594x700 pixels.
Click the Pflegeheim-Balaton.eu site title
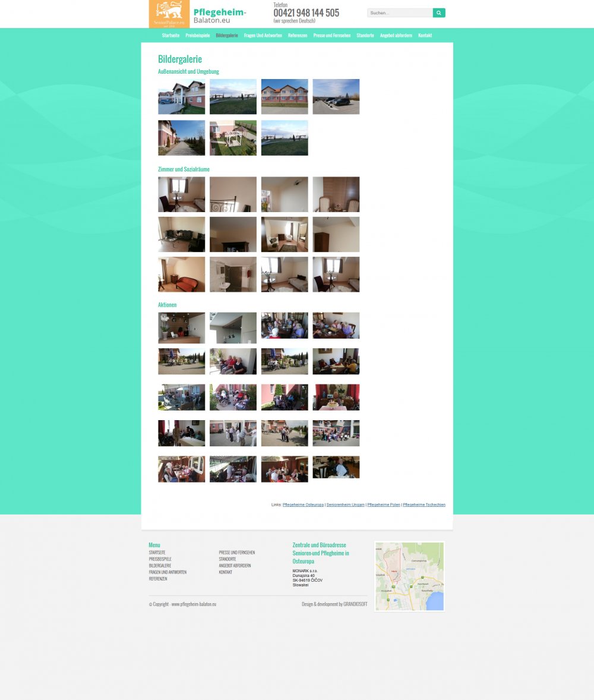coord(220,15)
